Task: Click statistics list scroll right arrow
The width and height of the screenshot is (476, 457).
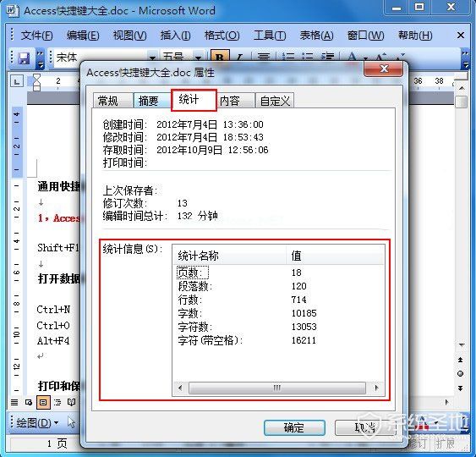Action: [376, 388]
